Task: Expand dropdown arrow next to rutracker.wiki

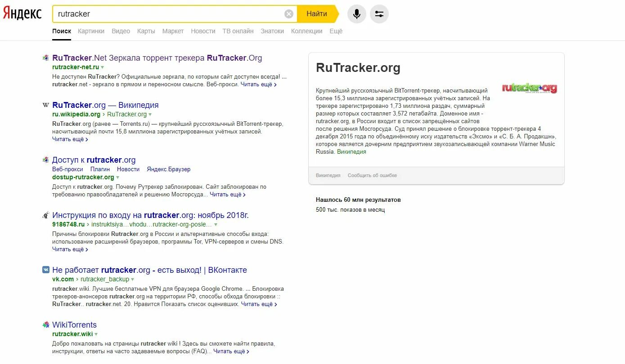Action: [x=96, y=334]
